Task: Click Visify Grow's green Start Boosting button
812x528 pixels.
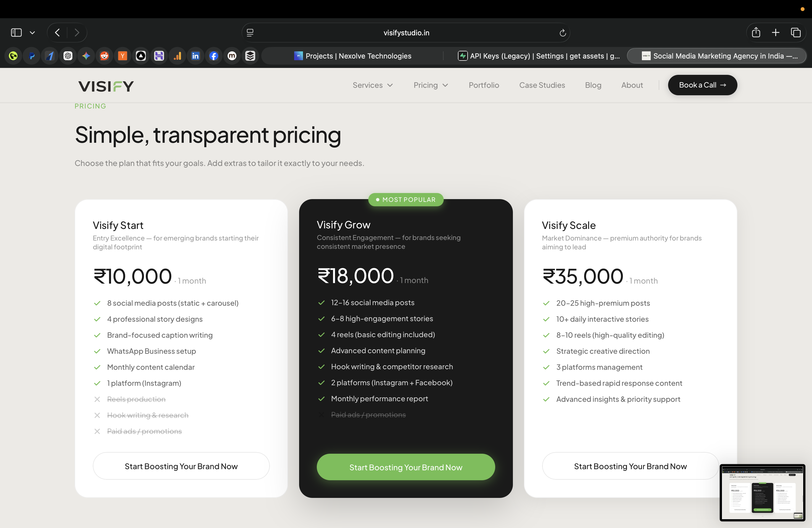Action: pyautogui.click(x=406, y=467)
